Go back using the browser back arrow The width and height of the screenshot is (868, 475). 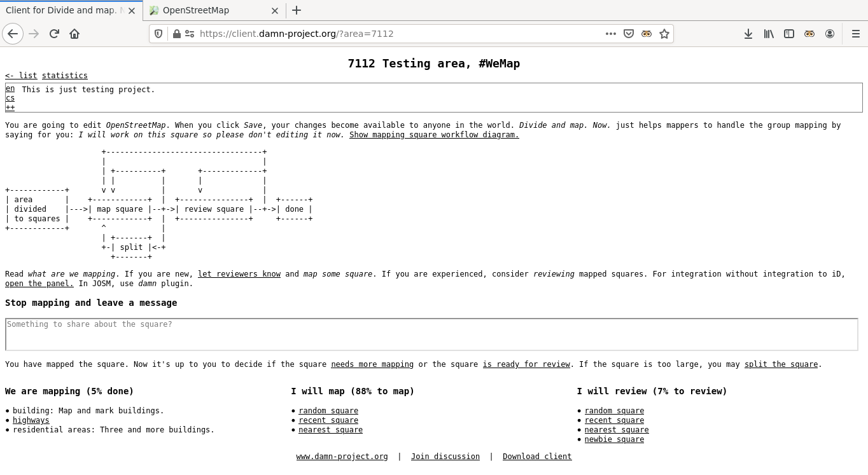coord(13,34)
